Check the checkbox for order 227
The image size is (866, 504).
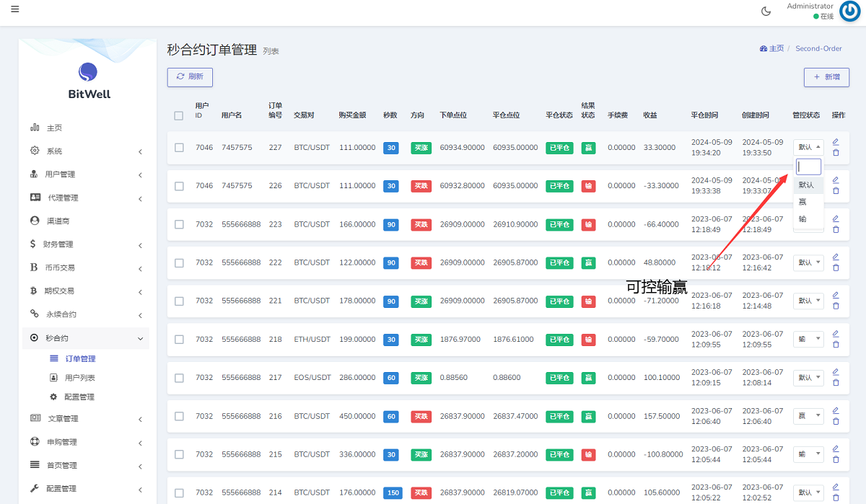179,147
